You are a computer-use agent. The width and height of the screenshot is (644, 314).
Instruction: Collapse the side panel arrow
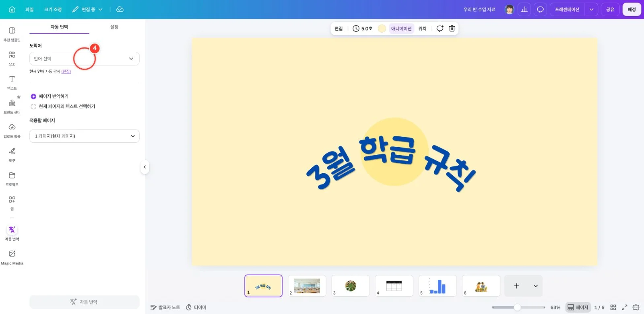tap(145, 167)
